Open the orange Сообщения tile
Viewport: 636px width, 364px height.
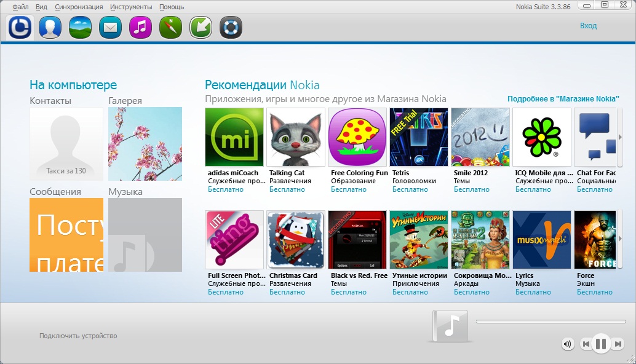[x=66, y=235]
